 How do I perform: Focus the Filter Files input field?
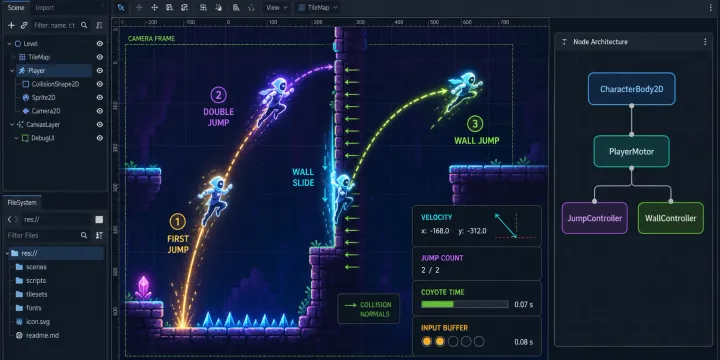point(47,235)
